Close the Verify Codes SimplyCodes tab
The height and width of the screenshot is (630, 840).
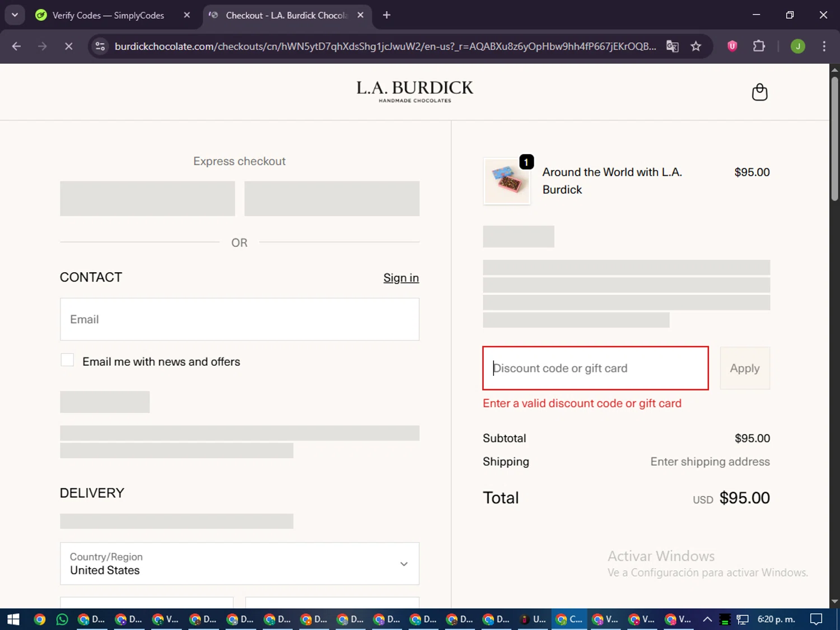[187, 15]
